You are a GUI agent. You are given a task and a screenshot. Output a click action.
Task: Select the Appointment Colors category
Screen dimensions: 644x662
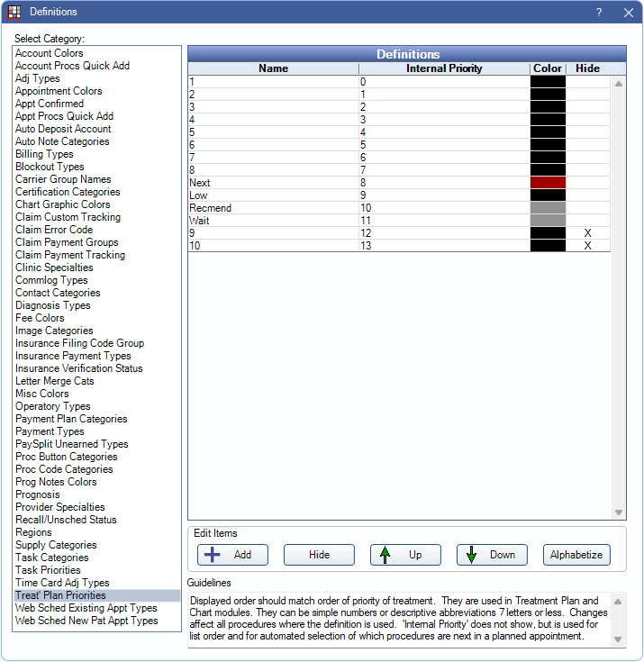[59, 91]
